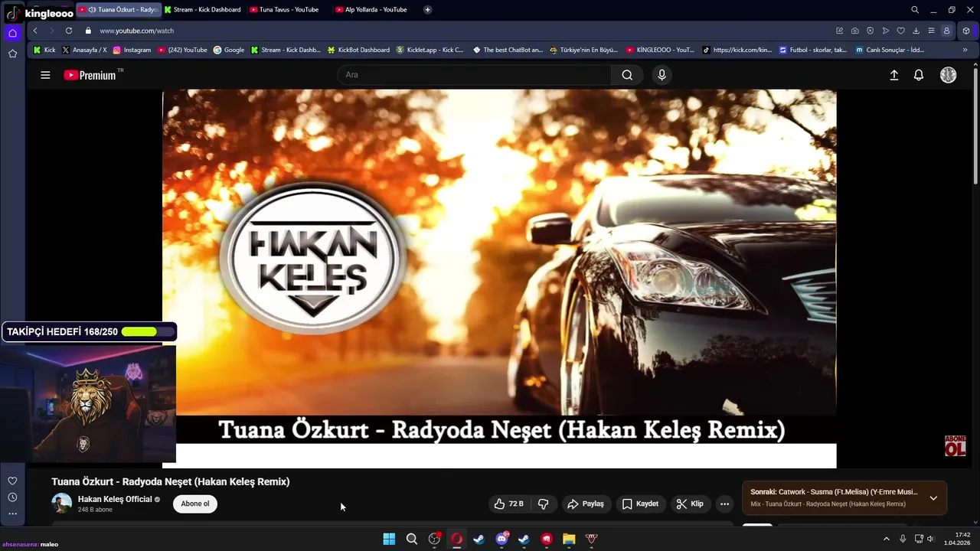Open the KickBot Dashboard bookmark

pyautogui.click(x=358, y=50)
